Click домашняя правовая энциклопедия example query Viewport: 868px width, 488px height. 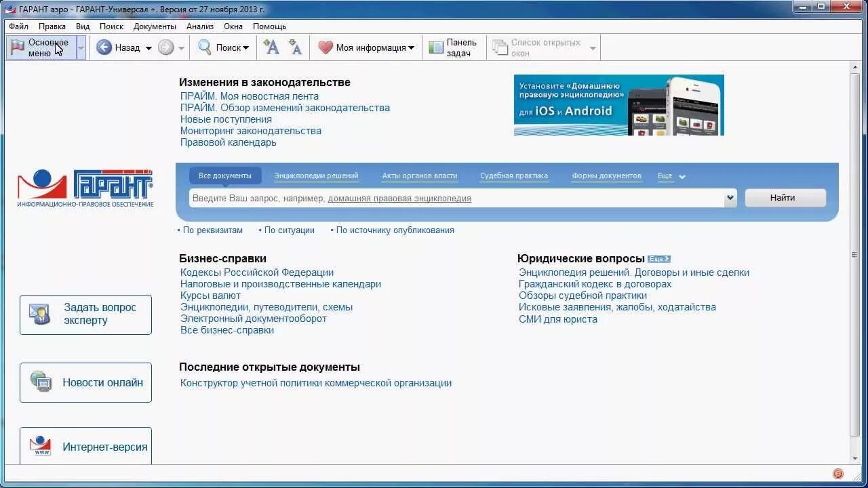tap(399, 199)
